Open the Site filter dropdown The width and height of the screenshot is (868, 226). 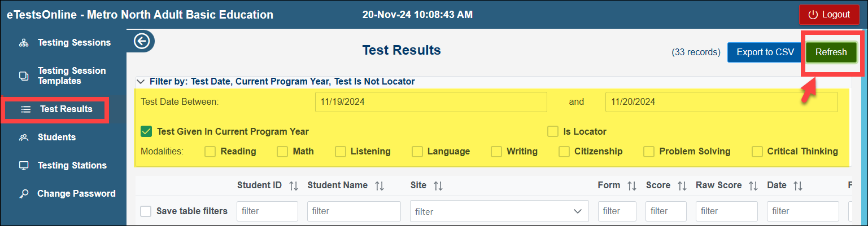pyautogui.click(x=499, y=211)
